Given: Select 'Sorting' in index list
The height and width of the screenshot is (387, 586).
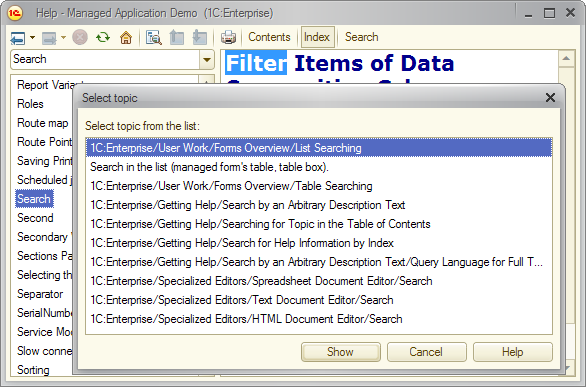Looking at the screenshot, I should (x=33, y=370).
